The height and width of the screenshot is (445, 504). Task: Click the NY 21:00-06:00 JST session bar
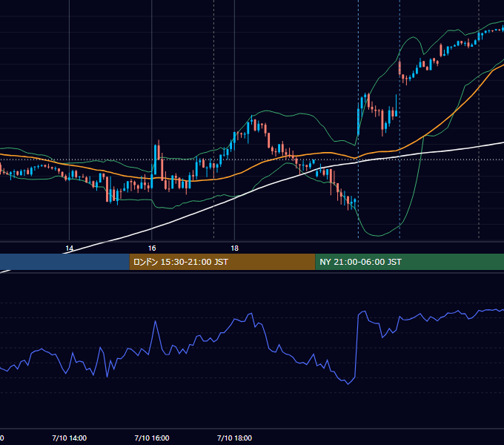click(x=409, y=262)
